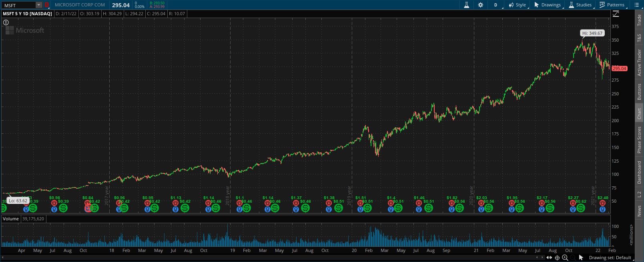Click the red phone icon under $1.51
The image size is (644, 262).
(360, 203)
